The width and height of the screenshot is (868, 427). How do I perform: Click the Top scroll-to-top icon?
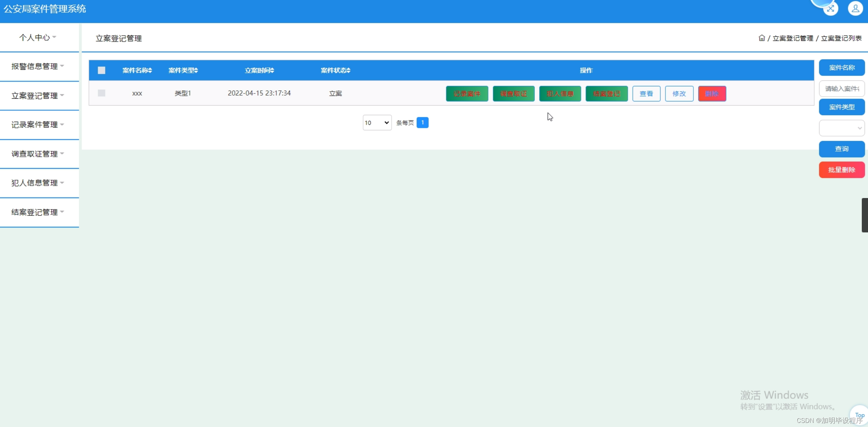point(859,415)
